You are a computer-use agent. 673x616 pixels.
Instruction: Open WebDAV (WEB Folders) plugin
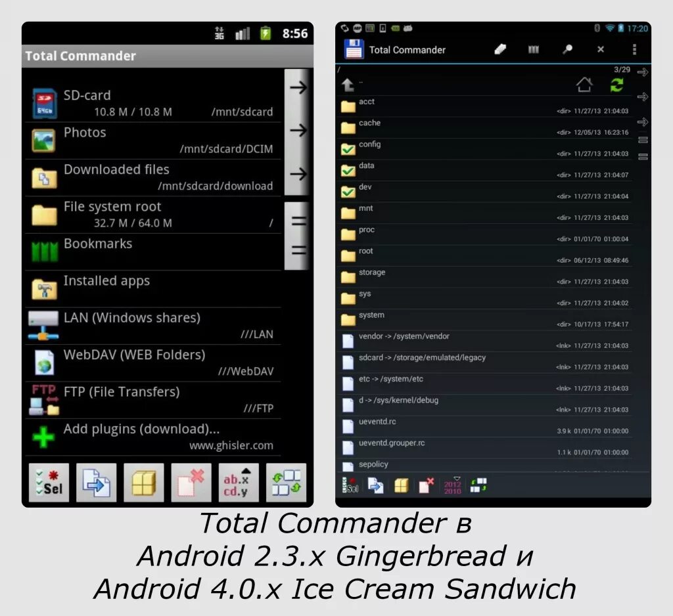tap(152, 363)
